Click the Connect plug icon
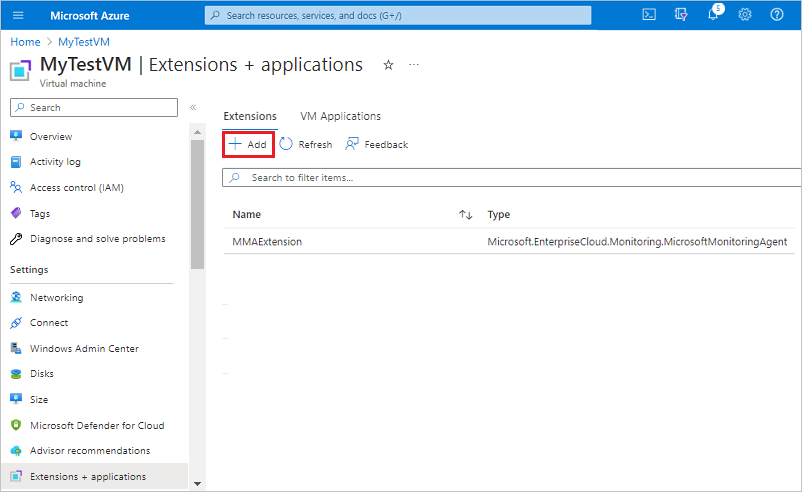The height and width of the screenshot is (492, 802). coord(16,323)
